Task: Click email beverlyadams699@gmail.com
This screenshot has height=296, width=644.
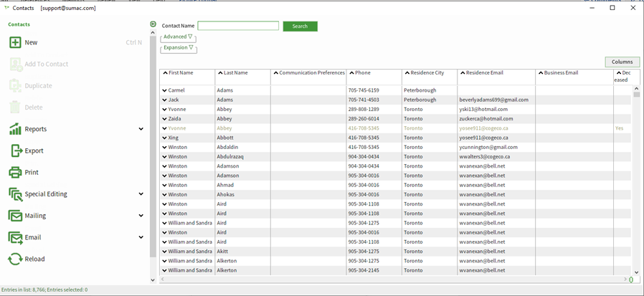Action: pos(493,100)
